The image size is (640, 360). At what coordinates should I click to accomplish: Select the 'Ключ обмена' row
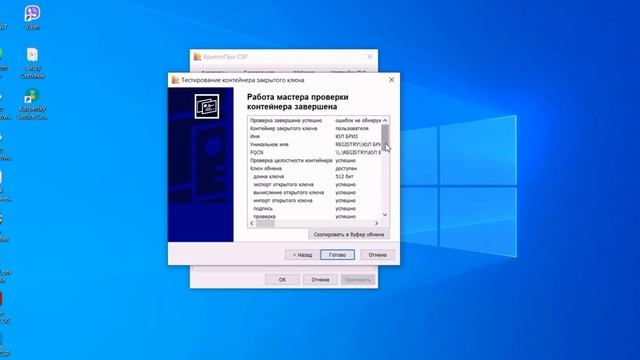click(x=314, y=168)
